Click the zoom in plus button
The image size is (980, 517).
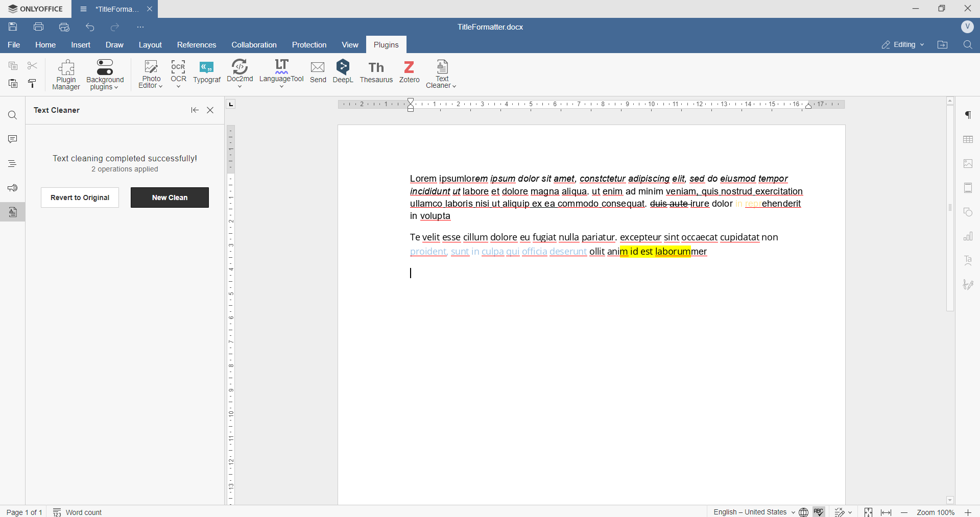click(968, 512)
